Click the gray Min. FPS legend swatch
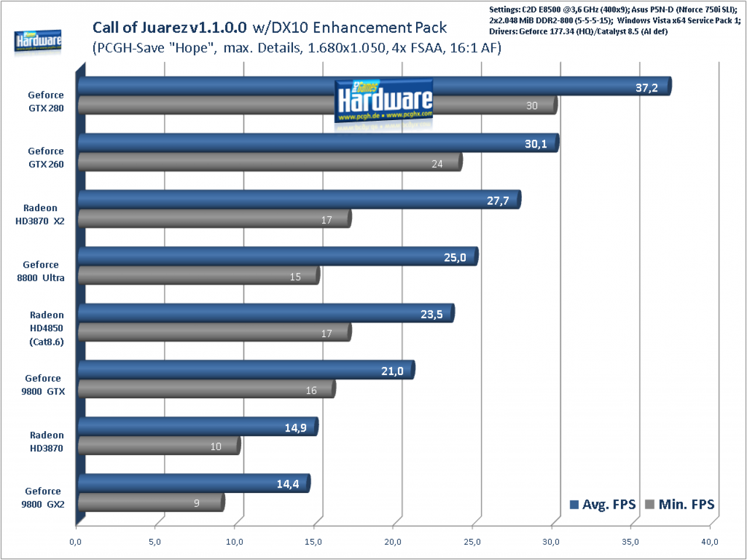The image size is (747, 560). pos(650,505)
